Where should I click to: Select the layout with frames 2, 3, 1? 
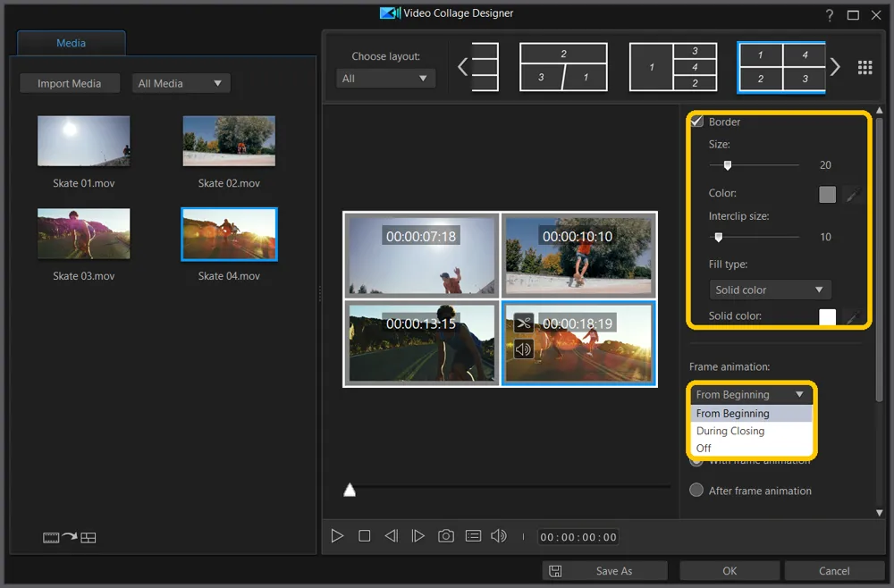click(x=563, y=67)
